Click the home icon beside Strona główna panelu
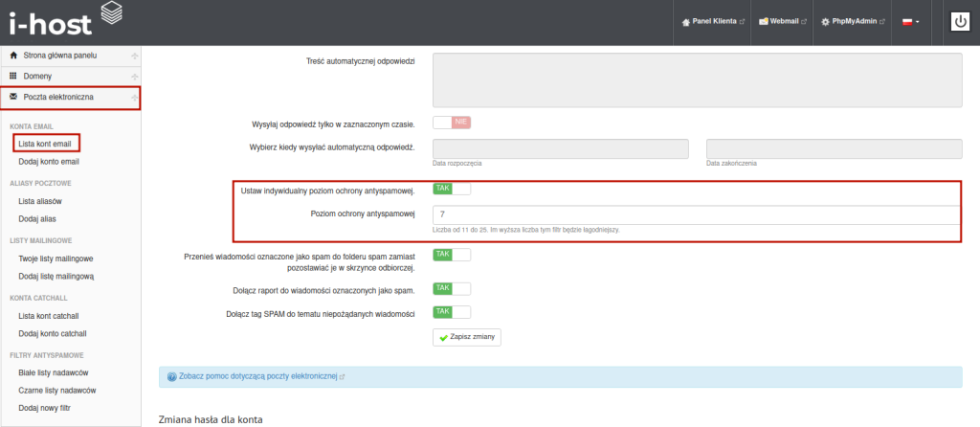The width and height of the screenshot is (980, 427). [13, 56]
